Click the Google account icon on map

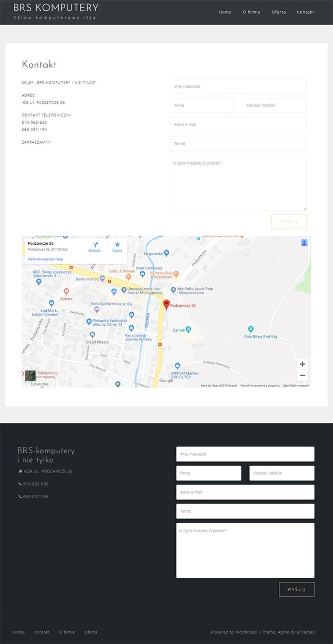coord(304,242)
